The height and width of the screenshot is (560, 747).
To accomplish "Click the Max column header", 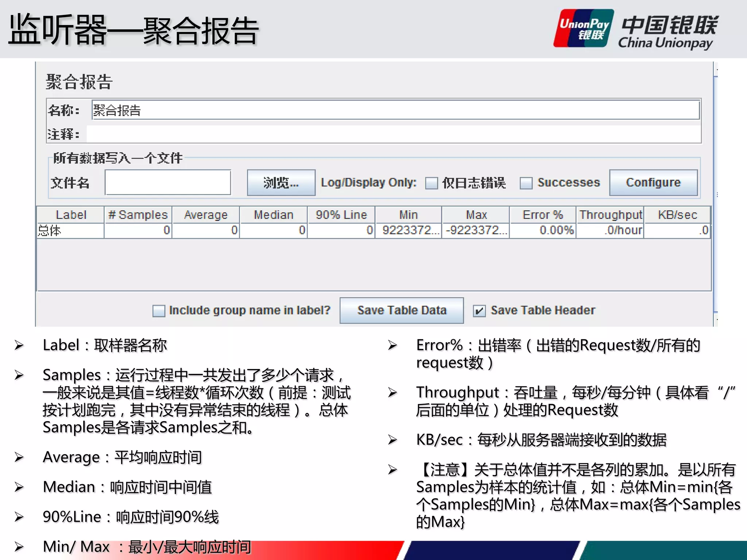I will click(476, 215).
